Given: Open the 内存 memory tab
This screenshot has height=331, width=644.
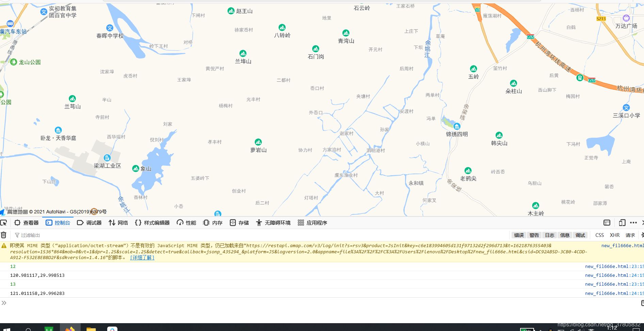Looking at the screenshot, I should 213,223.
